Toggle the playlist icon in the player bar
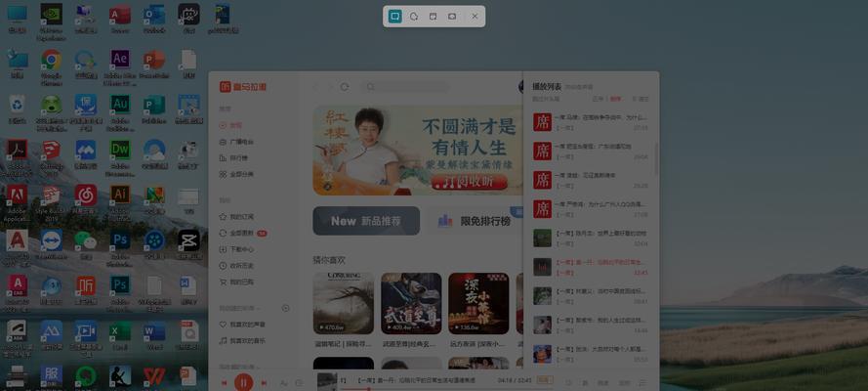The width and height of the screenshot is (868, 391). (x=642, y=383)
